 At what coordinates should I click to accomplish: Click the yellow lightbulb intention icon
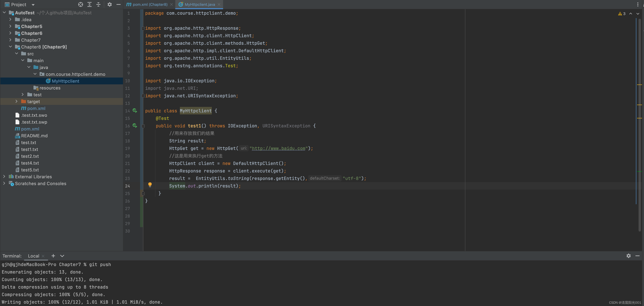pyautogui.click(x=150, y=185)
